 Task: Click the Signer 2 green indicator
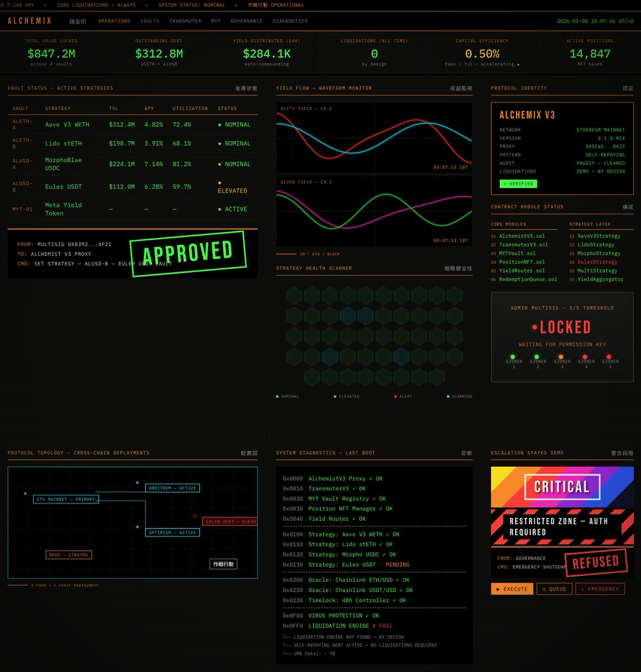click(537, 357)
